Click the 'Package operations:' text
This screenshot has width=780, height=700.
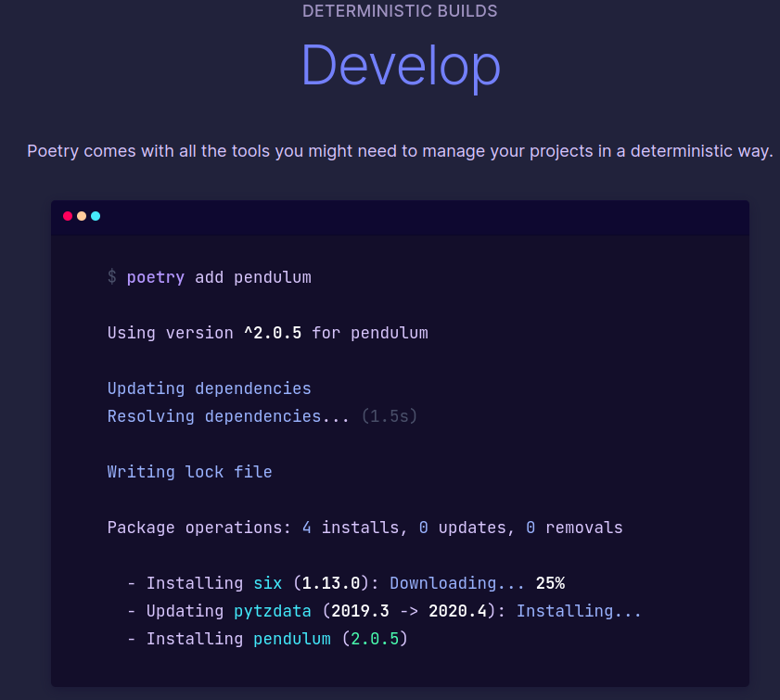199,528
